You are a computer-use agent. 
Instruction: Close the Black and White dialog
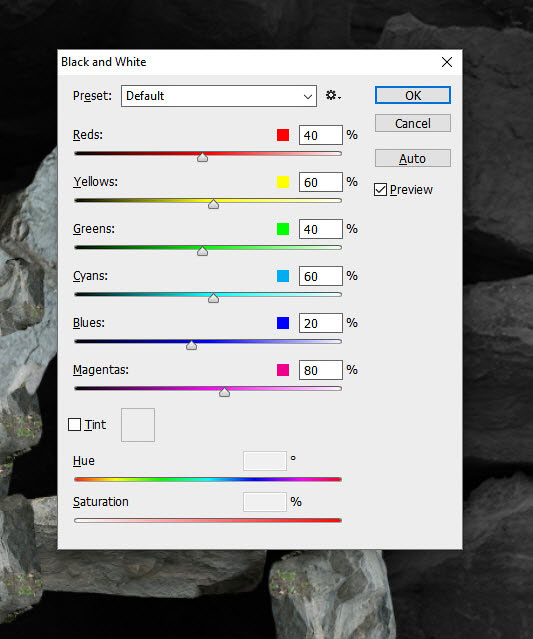(x=447, y=62)
